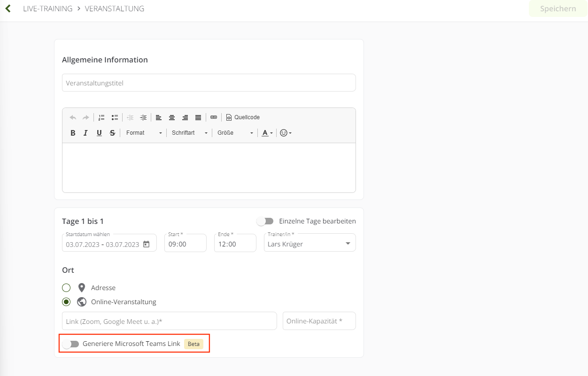Undo last edit in editor toolbar

click(x=73, y=117)
